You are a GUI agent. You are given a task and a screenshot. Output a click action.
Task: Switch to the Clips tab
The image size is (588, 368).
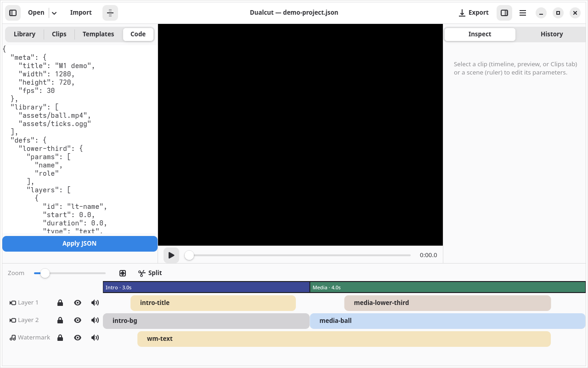(59, 34)
